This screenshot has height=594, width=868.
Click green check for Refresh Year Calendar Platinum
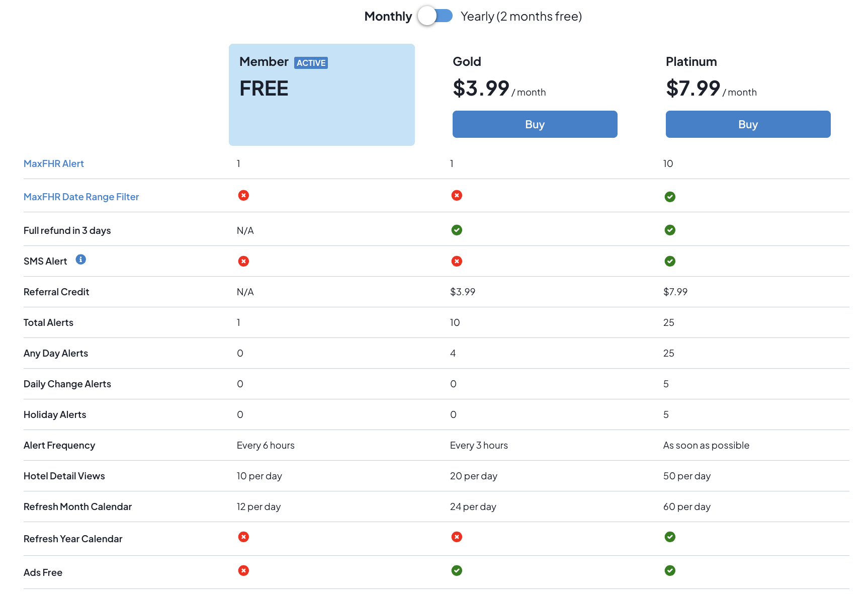(670, 537)
